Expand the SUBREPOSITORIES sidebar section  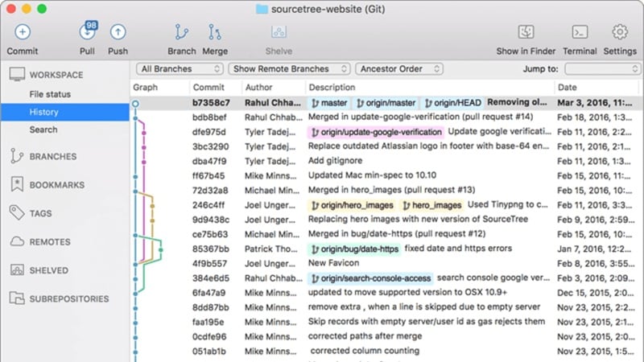click(x=69, y=298)
